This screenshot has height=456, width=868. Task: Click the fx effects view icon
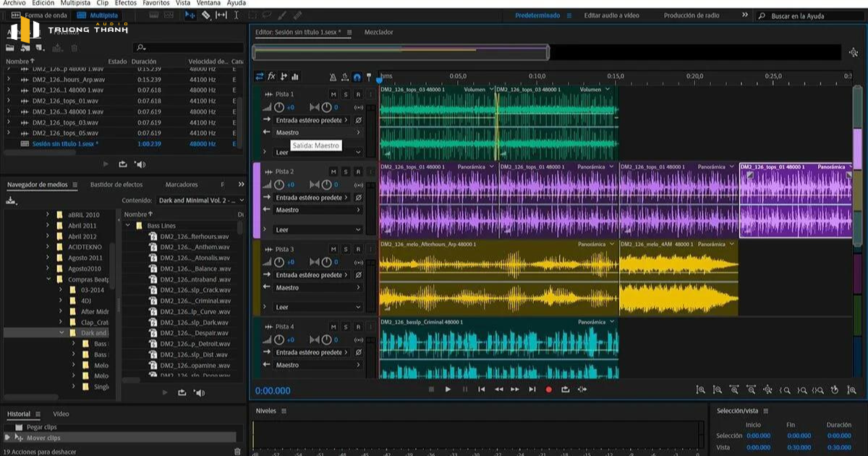272,76
